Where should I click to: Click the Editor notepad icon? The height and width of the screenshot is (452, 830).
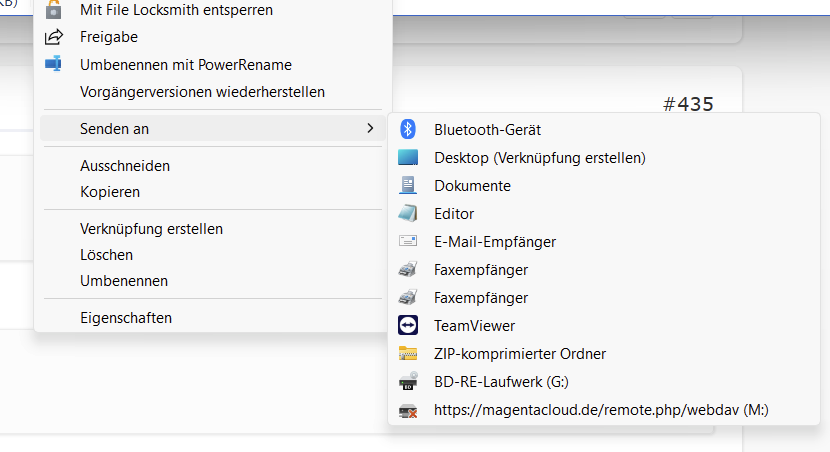407,213
